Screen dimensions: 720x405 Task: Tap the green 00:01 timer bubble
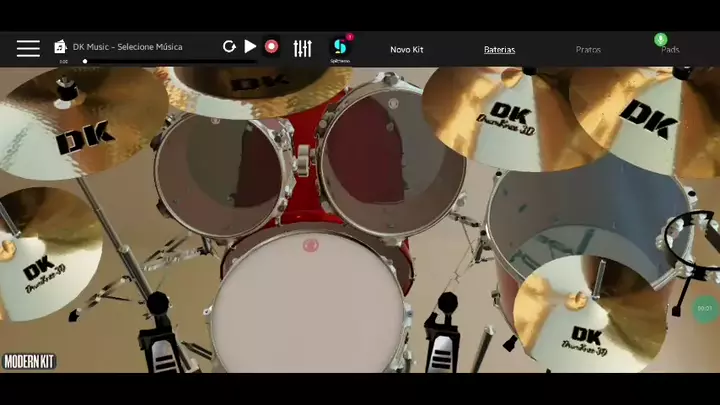[705, 308]
